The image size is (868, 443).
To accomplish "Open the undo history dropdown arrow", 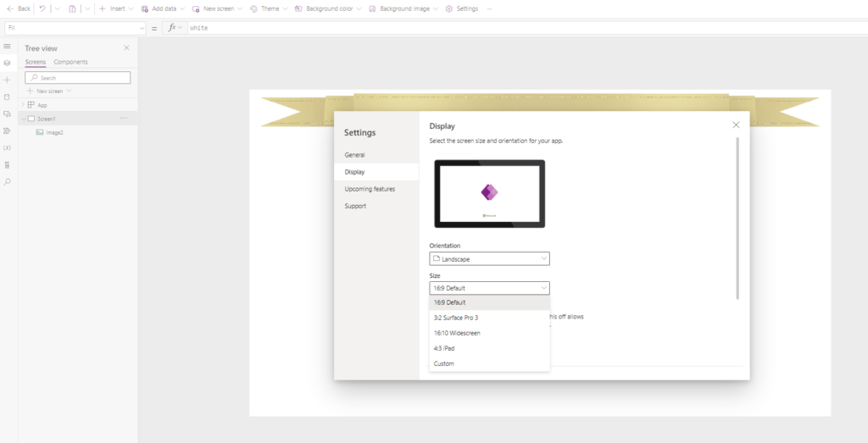I will (x=57, y=8).
